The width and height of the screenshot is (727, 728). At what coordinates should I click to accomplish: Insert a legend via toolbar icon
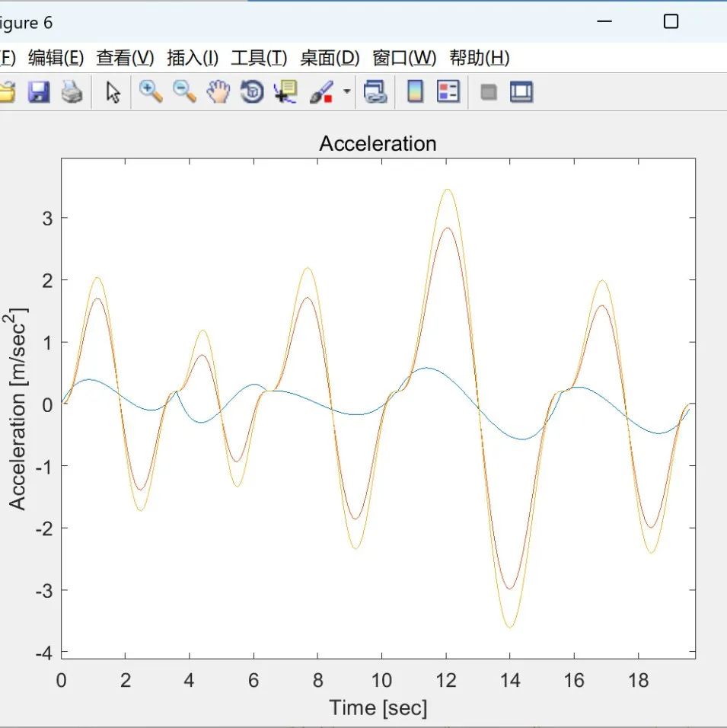tap(448, 91)
